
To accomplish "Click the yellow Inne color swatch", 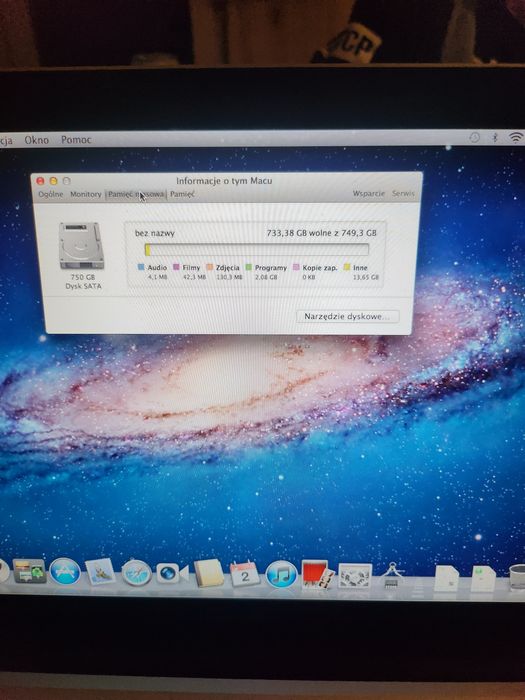I will pos(347,267).
